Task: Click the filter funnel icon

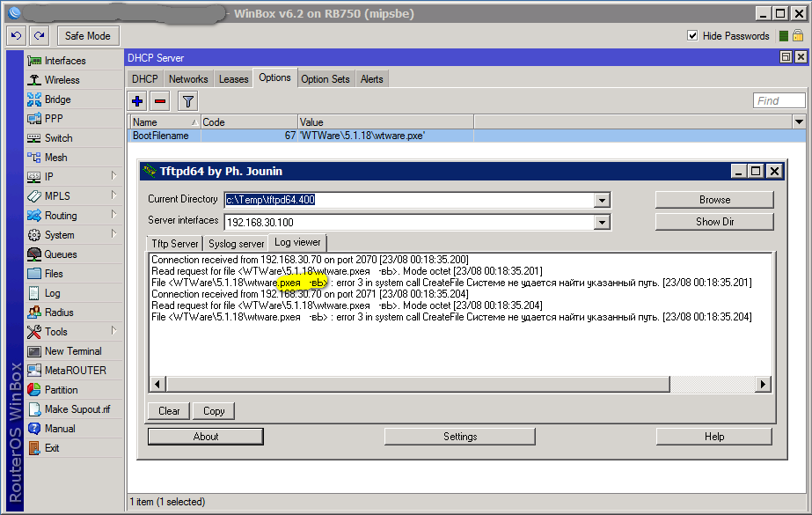Action: pos(187,100)
